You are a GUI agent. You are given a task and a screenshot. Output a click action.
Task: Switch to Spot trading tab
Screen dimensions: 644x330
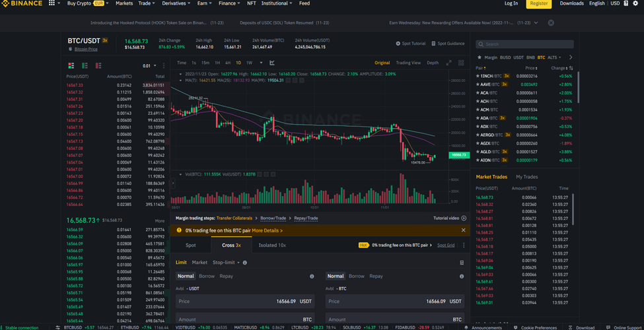(191, 245)
